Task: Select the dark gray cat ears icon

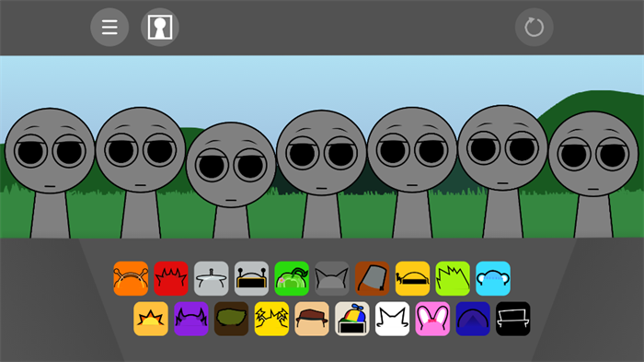Action: pyautogui.click(x=332, y=278)
